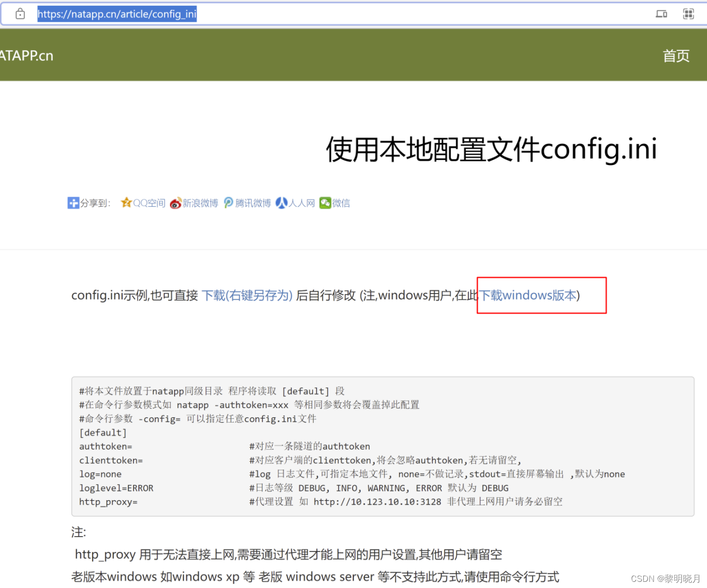707x588 pixels.
Task: Open the QR code grid icon
Action: coord(689,14)
